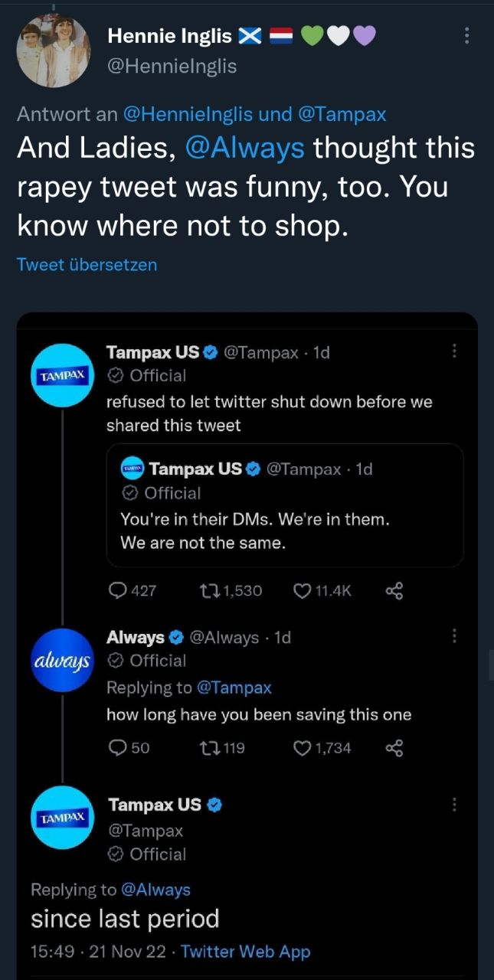Viewport: 494px width, 980px height.
Task: Share the Tampax US quote tweet
Action: pyautogui.click(x=394, y=590)
